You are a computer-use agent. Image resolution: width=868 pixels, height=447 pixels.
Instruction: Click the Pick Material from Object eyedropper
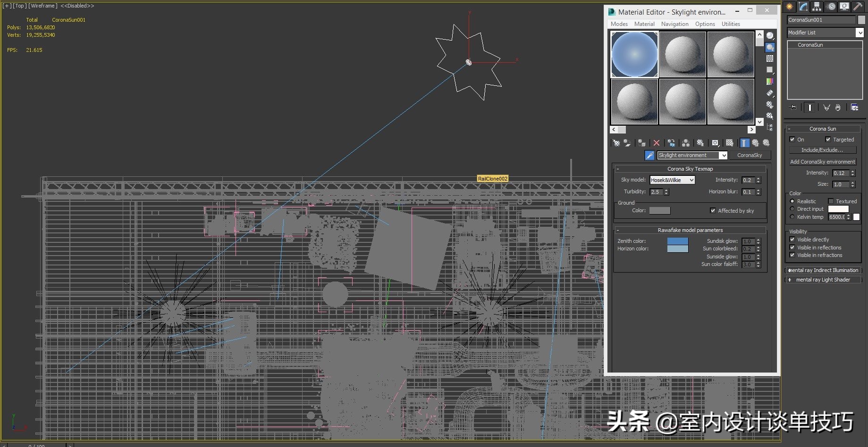[x=650, y=155]
